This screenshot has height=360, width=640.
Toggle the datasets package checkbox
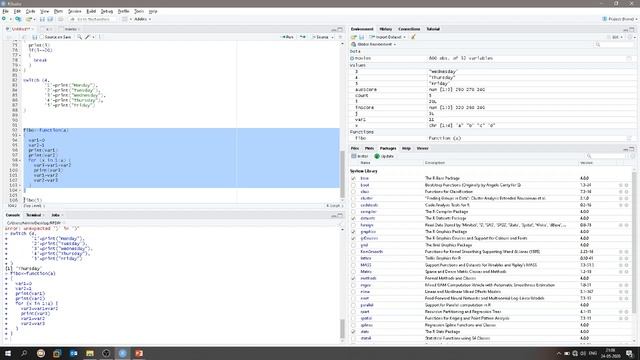pyautogui.click(x=353, y=218)
